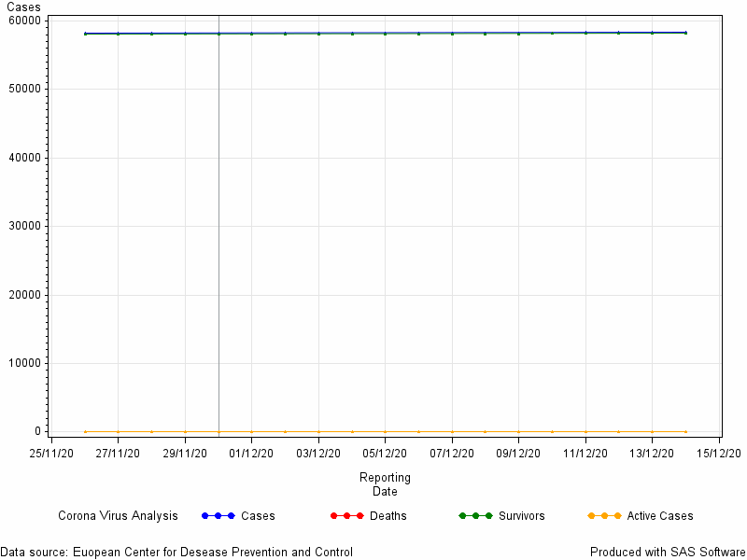Click the 25/11/20 date label
Viewport: 747px width, 560px height.
tap(51, 453)
